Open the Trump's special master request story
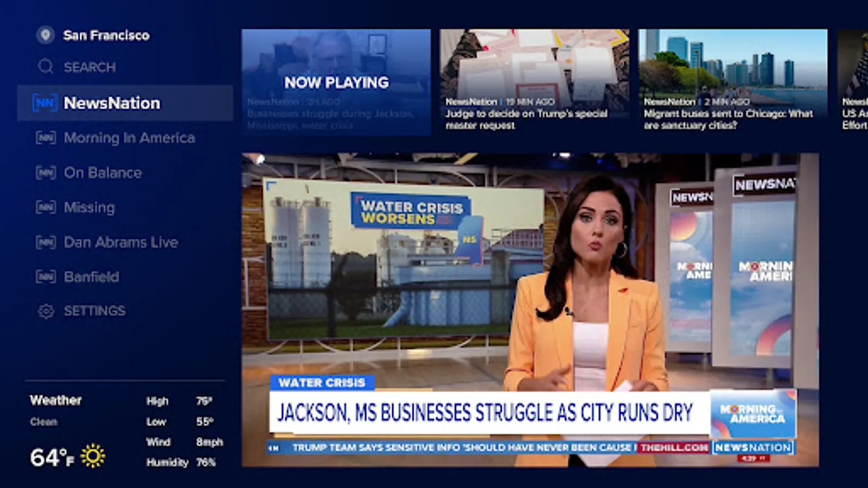The image size is (868, 488). tap(535, 82)
